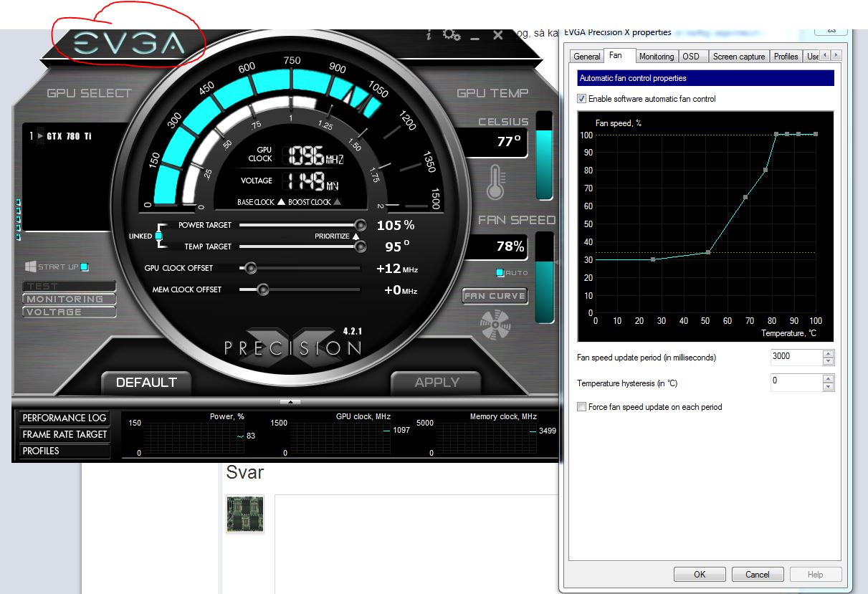Click the spinning fan icon below Fan Curve
The height and width of the screenshot is (594, 868).
[x=495, y=325]
